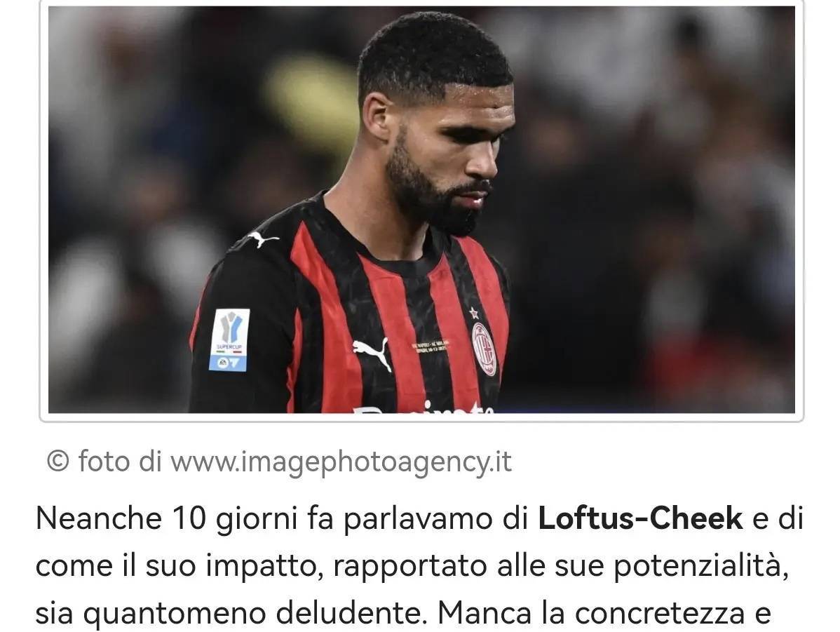The height and width of the screenshot is (632, 840).
Task: Click the white Puma logo on the chest
Action: [x=372, y=351]
